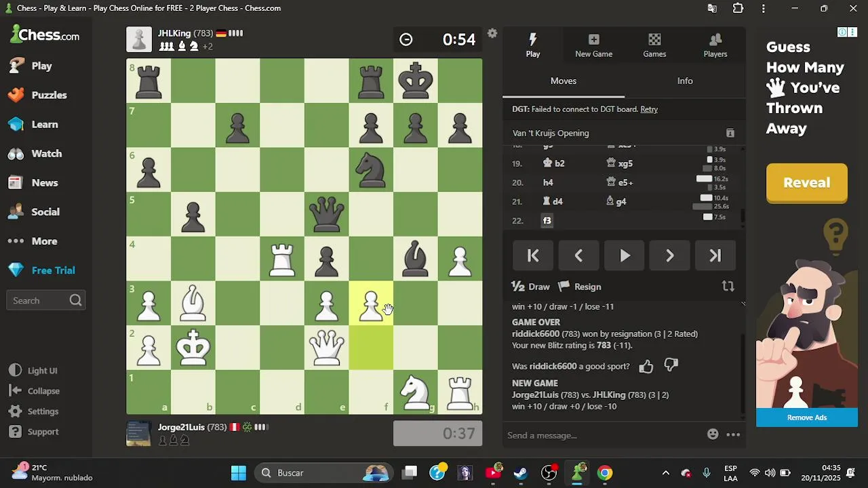This screenshot has height=488, width=868.
Task: Click Jorge21Luis player avatar
Action: [139, 433]
